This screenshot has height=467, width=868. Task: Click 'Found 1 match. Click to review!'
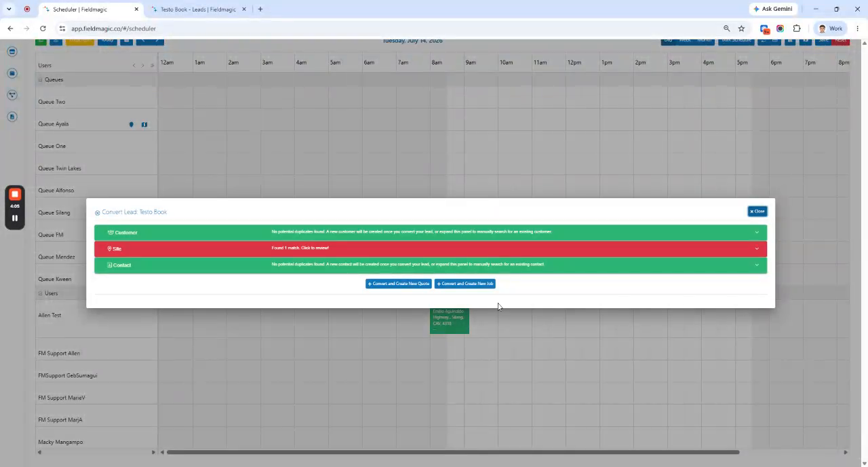300,248
